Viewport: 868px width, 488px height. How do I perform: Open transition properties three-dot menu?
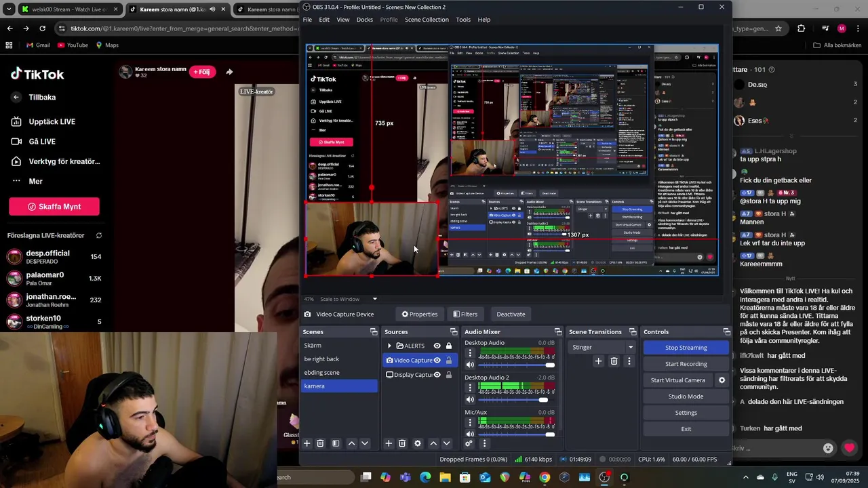(x=629, y=361)
